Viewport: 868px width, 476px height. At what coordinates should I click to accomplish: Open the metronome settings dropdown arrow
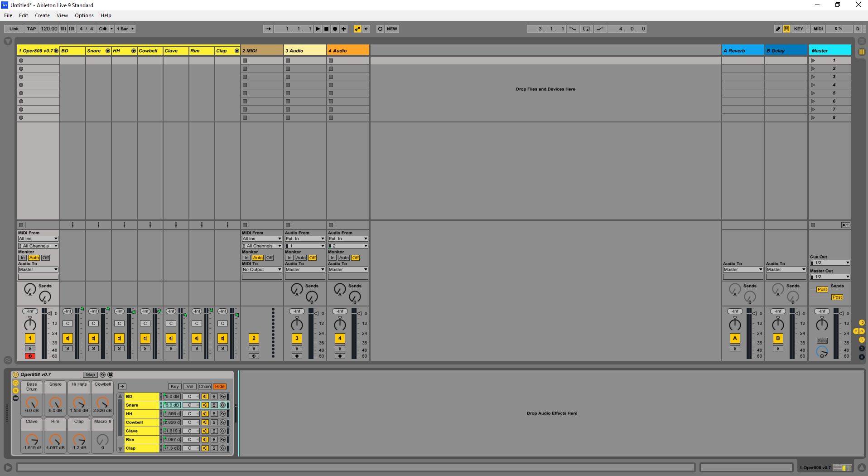point(111,29)
